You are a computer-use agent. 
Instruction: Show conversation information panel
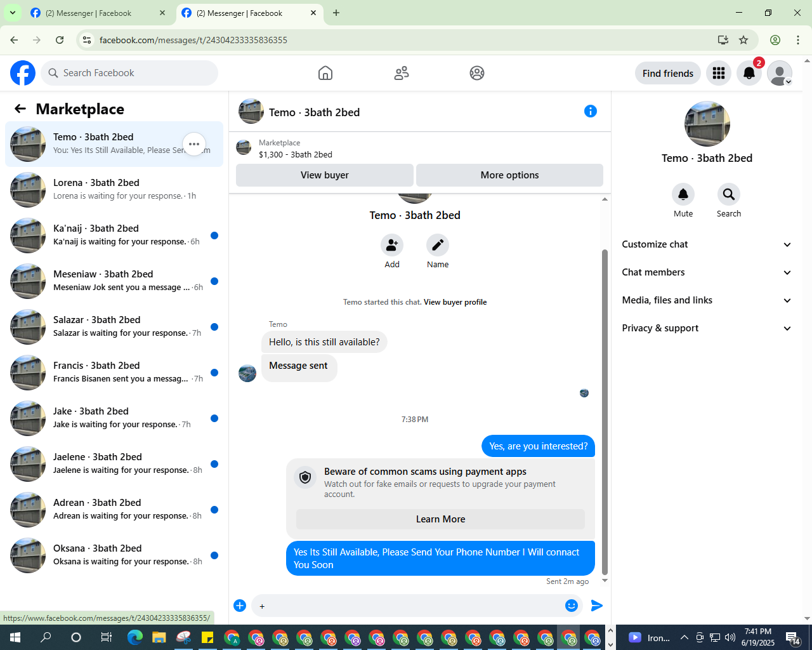591,112
